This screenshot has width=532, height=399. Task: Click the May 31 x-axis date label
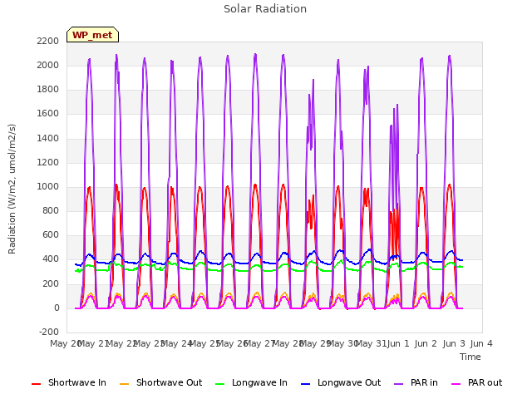(x=371, y=343)
